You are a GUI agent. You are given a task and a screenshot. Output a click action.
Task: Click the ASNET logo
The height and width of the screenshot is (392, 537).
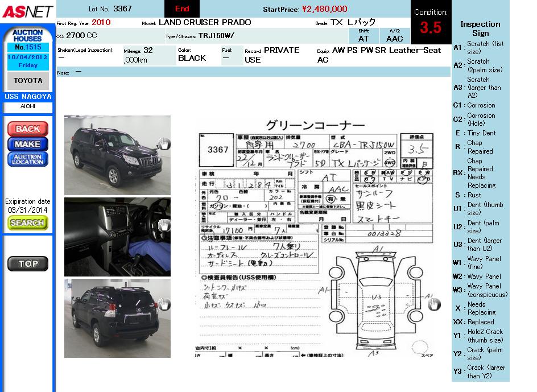point(27,11)
